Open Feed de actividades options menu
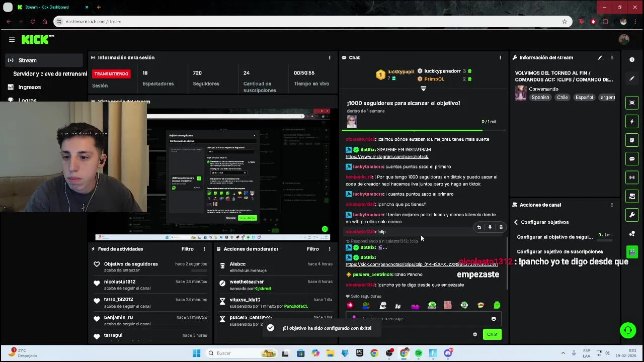This screenshot has height=362, width=644. (x=204, y=249)
